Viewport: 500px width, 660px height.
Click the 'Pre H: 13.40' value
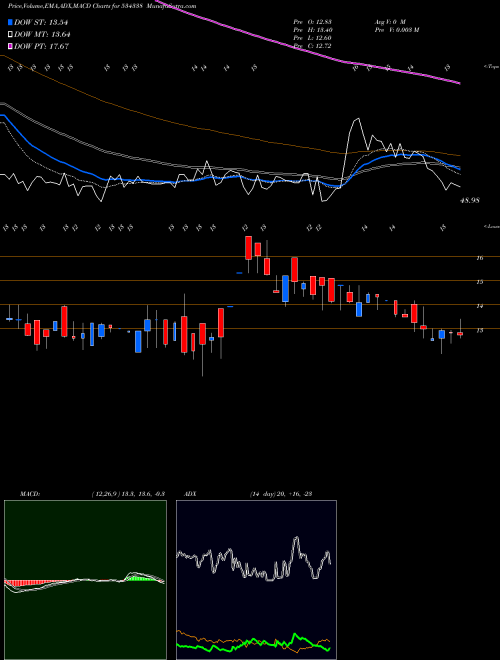pos(313,30)
